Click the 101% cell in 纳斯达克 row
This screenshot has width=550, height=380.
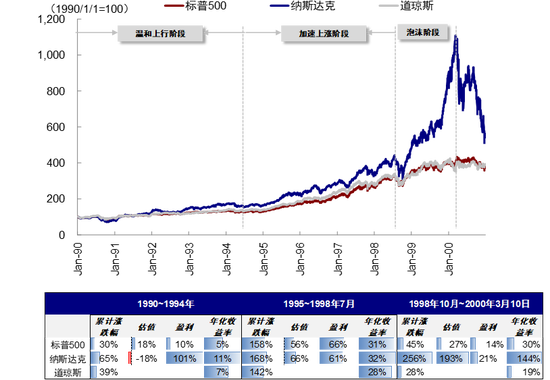click(185, 359)
